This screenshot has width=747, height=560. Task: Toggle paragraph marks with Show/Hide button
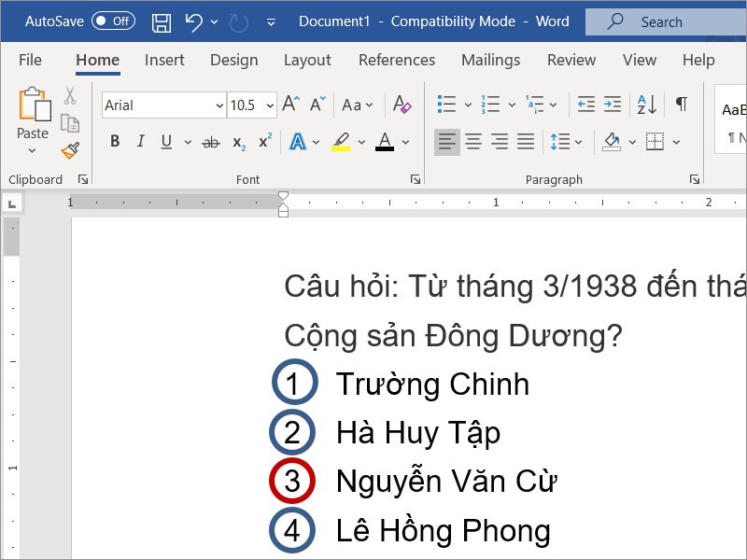(681, 105)
